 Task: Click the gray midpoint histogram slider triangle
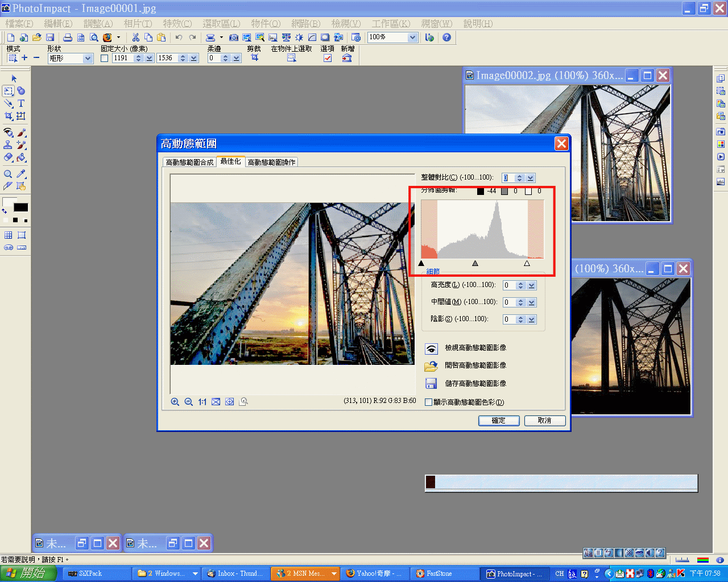pyautogui.click(x=475, y=263)
